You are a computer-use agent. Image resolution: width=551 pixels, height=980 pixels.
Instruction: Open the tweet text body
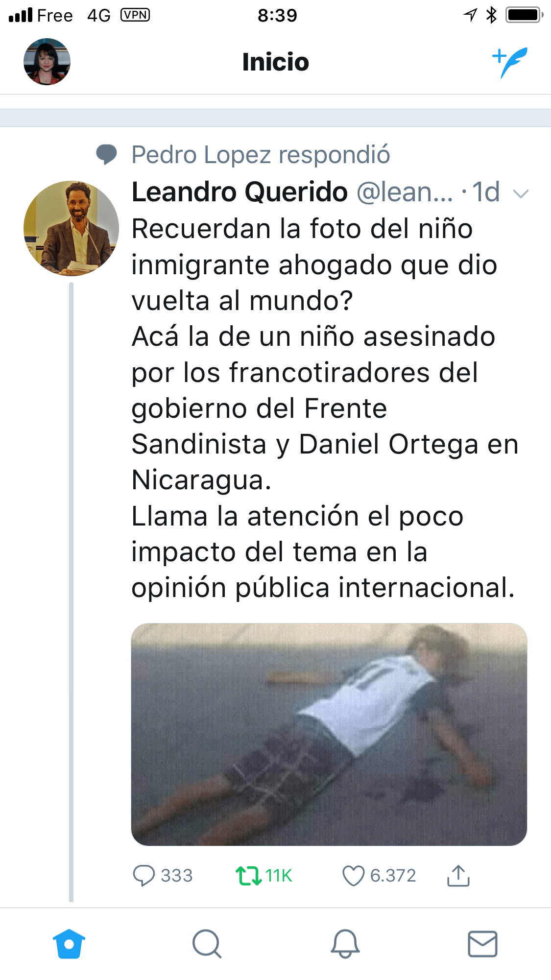click(x=324, y=408)
